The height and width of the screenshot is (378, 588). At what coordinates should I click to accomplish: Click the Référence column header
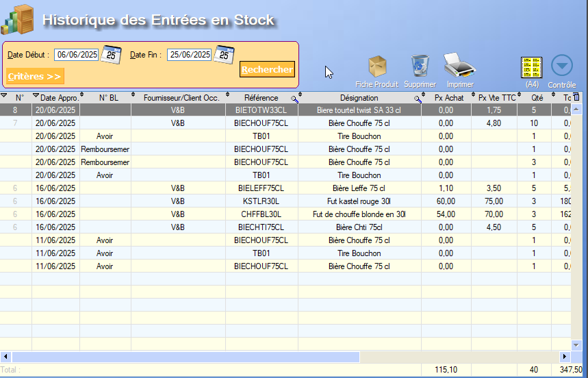(x=261, y=98)
